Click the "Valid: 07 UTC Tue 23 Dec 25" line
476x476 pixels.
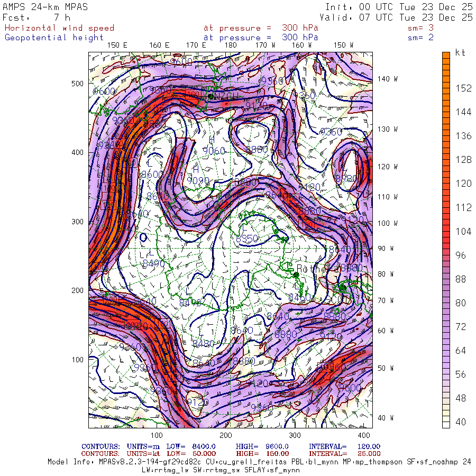396,17
